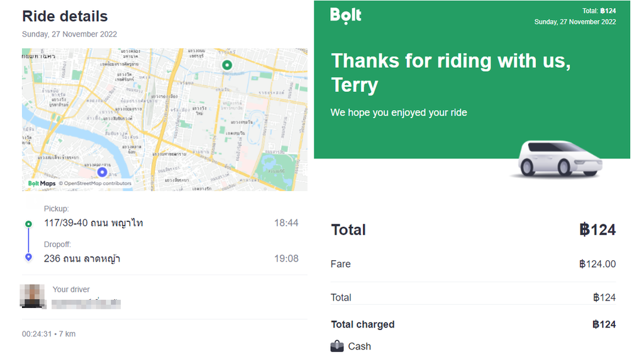This screenshot has width=644, height=364.
Task: Click the Total charged row label
Action: coord(363,324)
